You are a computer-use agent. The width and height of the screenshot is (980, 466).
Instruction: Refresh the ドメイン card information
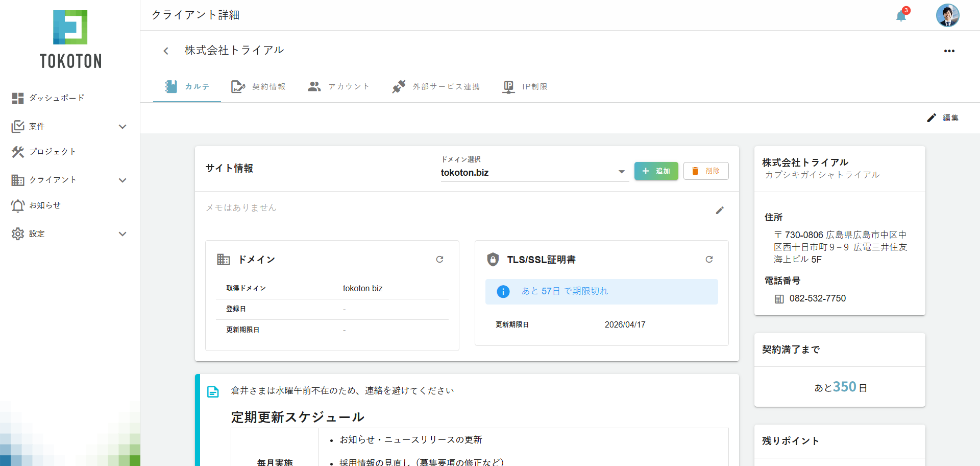point(439,260)
